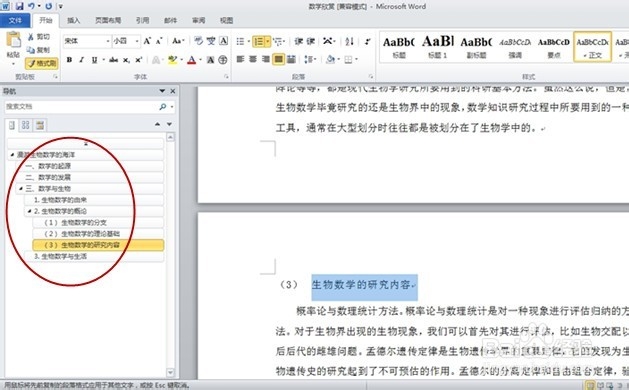Image resolution: width=629 pixels, height=390 pixels.
Task: Click the Cut (剪切) scissors button
Action: [39, 37]
